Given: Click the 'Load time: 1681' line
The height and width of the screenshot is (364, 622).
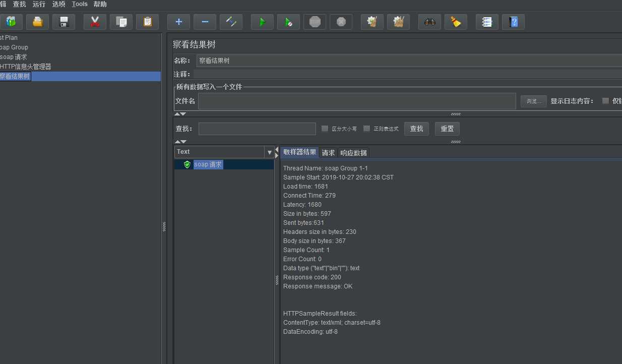Looking at the screenshot, I should 305,187.
